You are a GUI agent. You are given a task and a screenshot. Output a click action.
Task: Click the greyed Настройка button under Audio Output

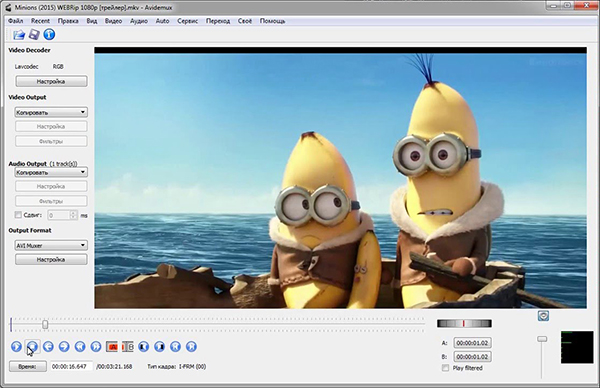pos(51,186)
